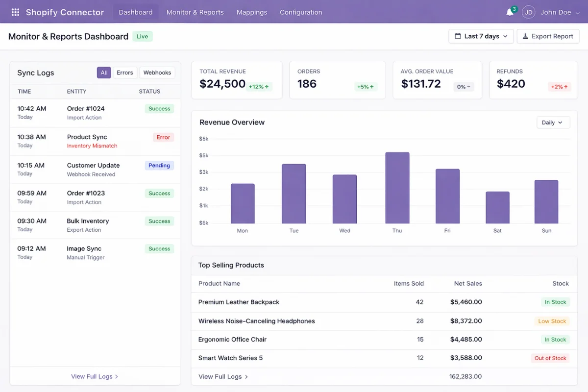Open the Daily interval dropdown
Viewport: 588px width, 392px height.
553,122
